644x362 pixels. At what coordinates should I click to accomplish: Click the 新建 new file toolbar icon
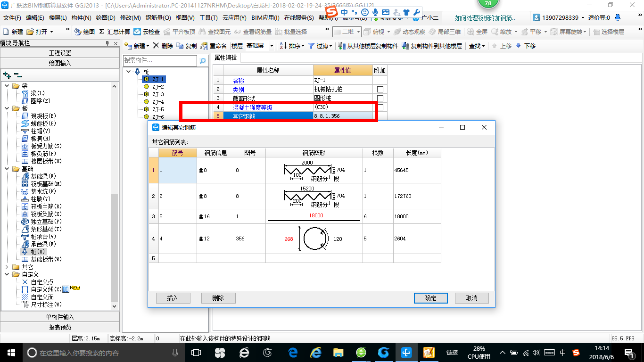point(6,32)
